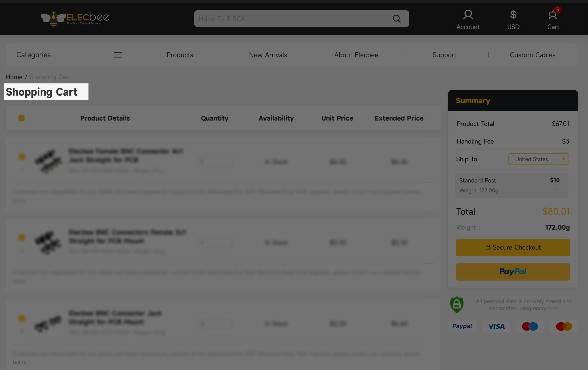This screenshot has height=370, width=588.
Task: Click the Secure Checkout button
Action: 513,248
